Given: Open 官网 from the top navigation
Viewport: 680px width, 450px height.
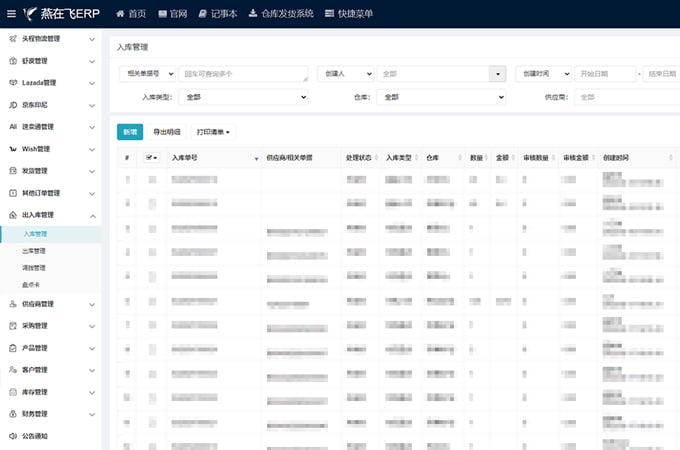Looking at the screenshot, I should pyautogui.click(x=163, y=14).
